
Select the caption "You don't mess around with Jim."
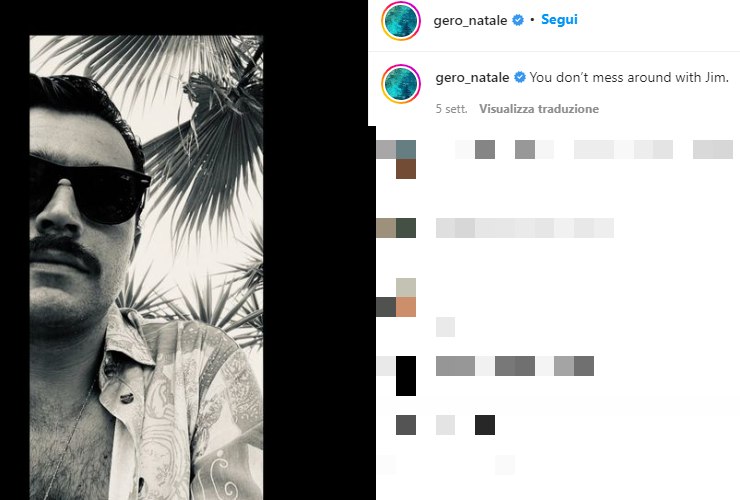629,77
